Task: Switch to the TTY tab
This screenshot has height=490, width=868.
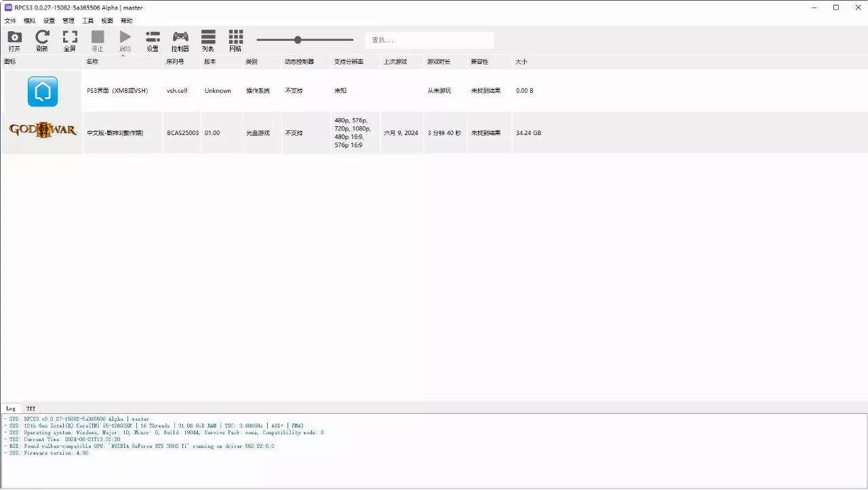Action: pos(31,409)
